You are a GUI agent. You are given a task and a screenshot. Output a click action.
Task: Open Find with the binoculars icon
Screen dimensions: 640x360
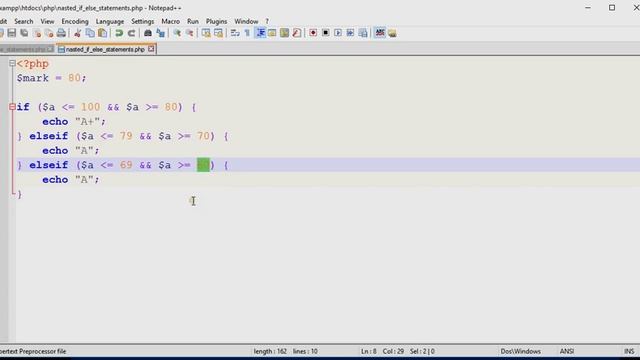pos(148,33)
